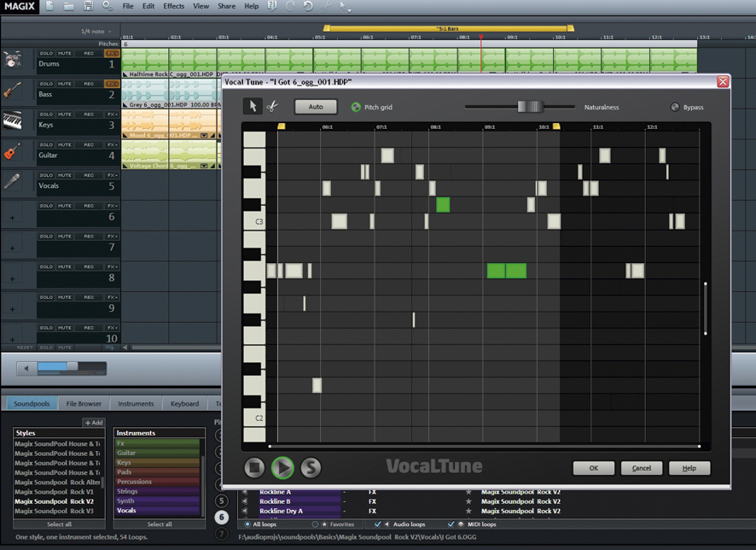Solo the Drums track
This screenshot has height=550, width=756.
46,53
